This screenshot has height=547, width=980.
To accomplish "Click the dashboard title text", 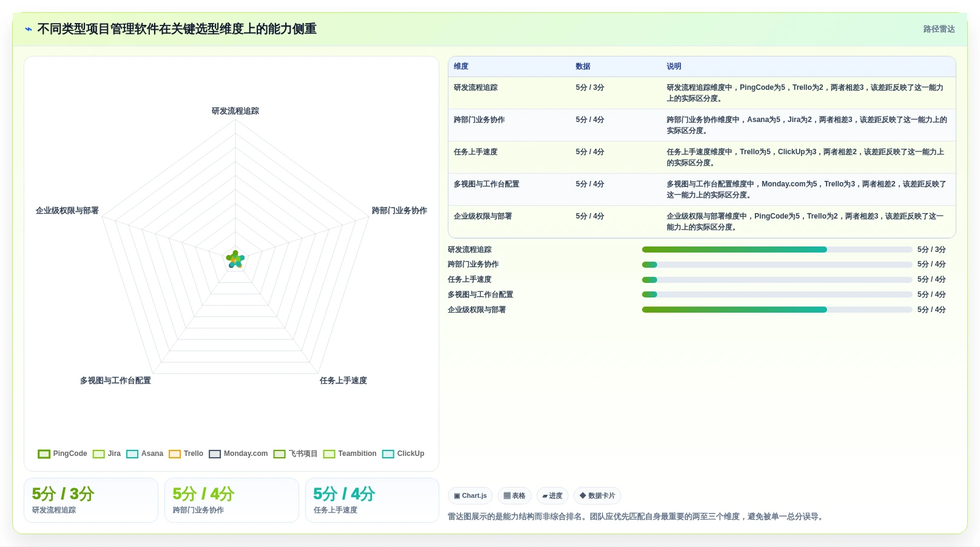I will click(177, 29).
